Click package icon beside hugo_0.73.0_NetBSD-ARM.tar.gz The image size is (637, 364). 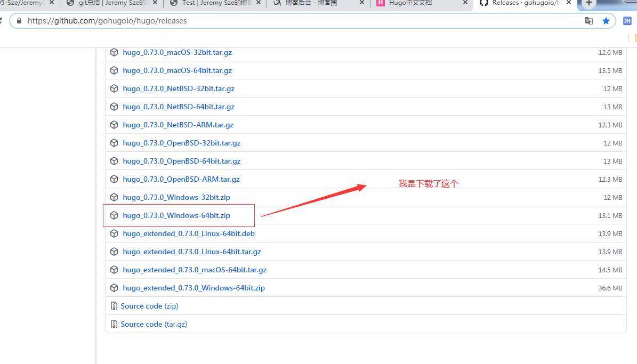[114, 125]
